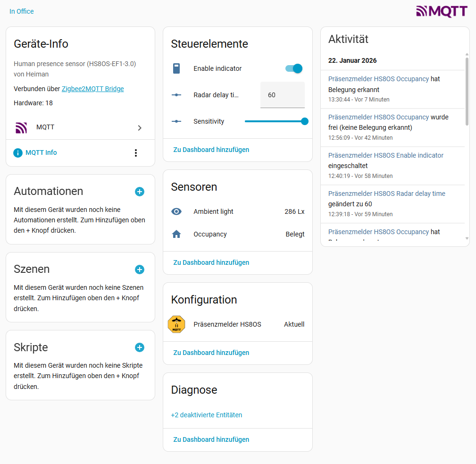476x464 pixels.
Task: Click the MQTT logo in top right
Action: click(442, 11)
